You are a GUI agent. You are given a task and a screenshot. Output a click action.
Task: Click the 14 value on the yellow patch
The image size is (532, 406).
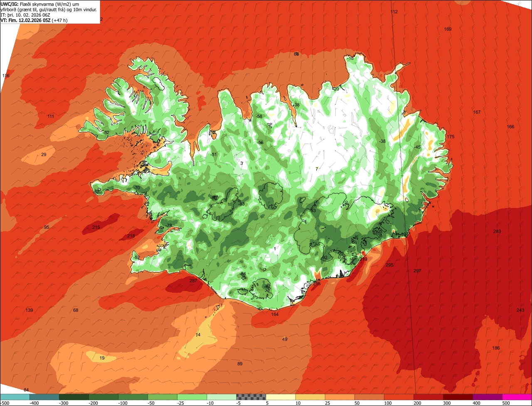tap(198, 335)
